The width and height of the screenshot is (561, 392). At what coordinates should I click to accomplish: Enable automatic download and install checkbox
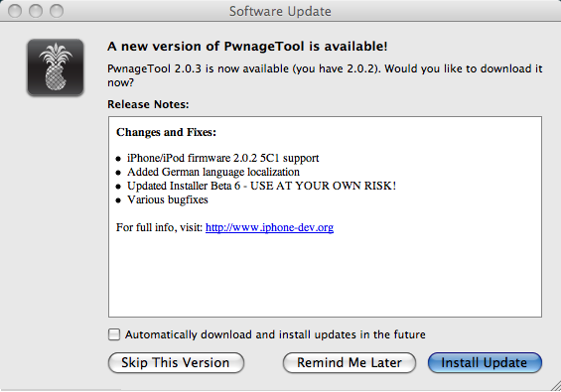114,334
